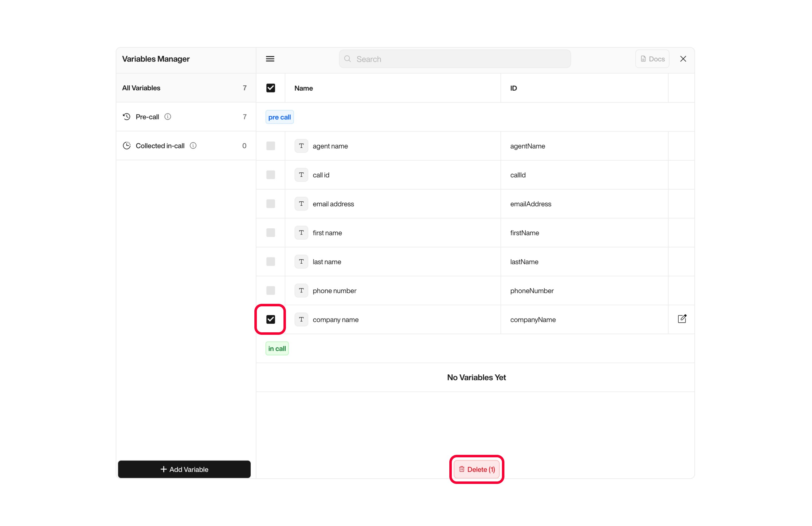Click the info icon beside Collected in-call

193,145
